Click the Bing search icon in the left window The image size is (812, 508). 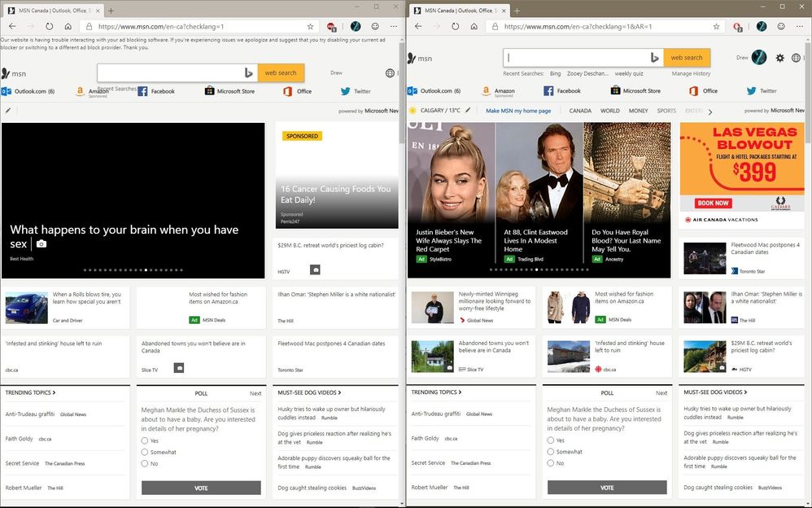249,73
